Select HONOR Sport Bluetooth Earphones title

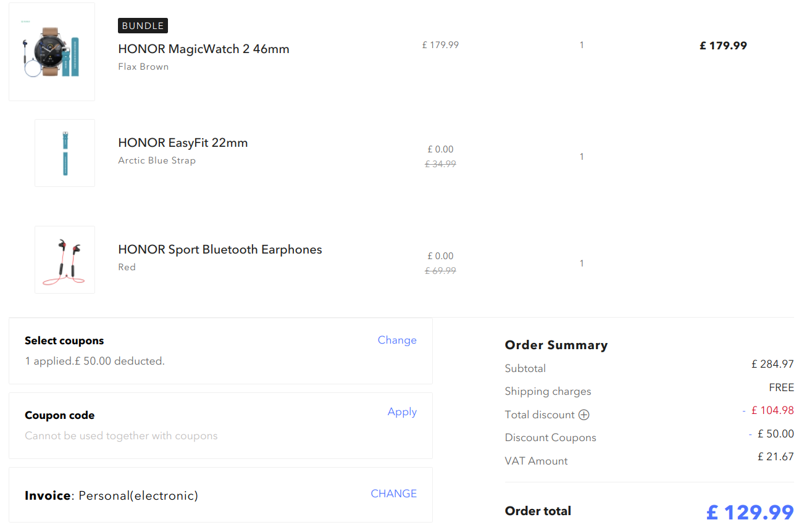[220, 249]
